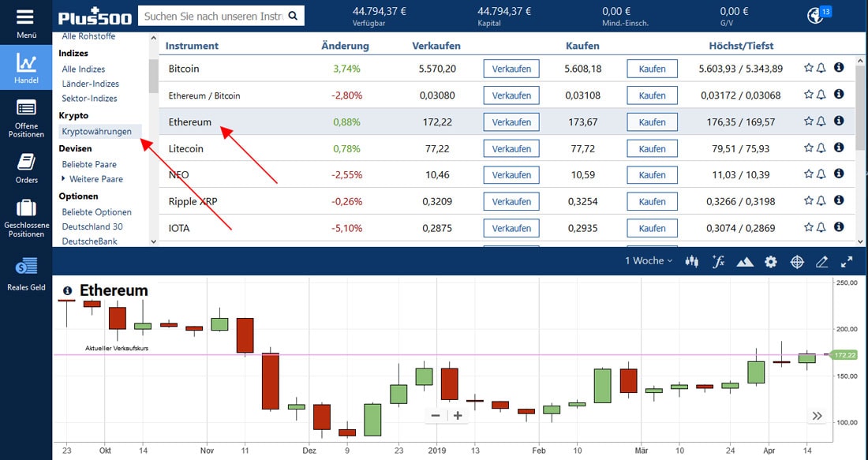Image resolution: width=868 pixels, height=460 pixels.
Task: Open the chart settings gear
Action: tap(771, 261)
